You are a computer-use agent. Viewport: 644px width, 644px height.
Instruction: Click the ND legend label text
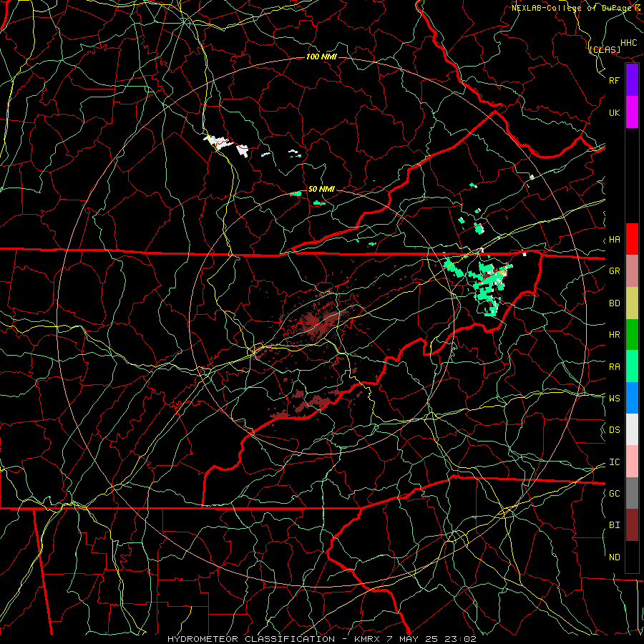pos(615,557)
